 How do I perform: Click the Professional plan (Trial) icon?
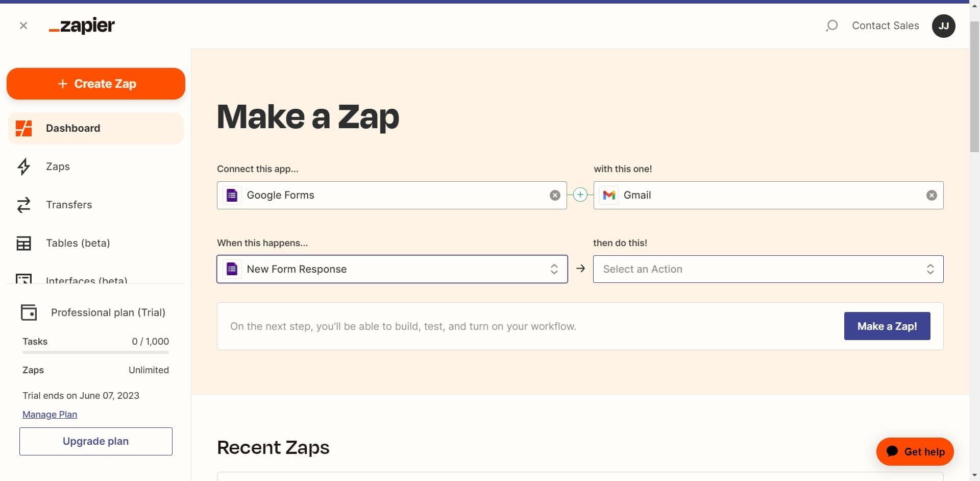29,312
